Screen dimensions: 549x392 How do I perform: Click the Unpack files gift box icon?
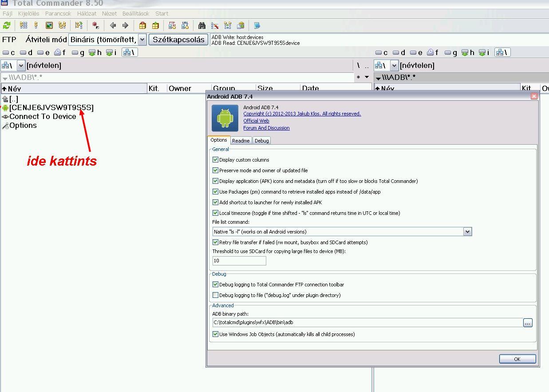[x=155, y=25]
